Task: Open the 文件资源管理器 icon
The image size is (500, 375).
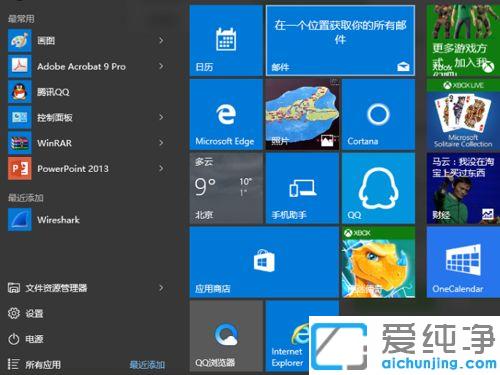Action: pyautogui.click(x=14, y=288)
